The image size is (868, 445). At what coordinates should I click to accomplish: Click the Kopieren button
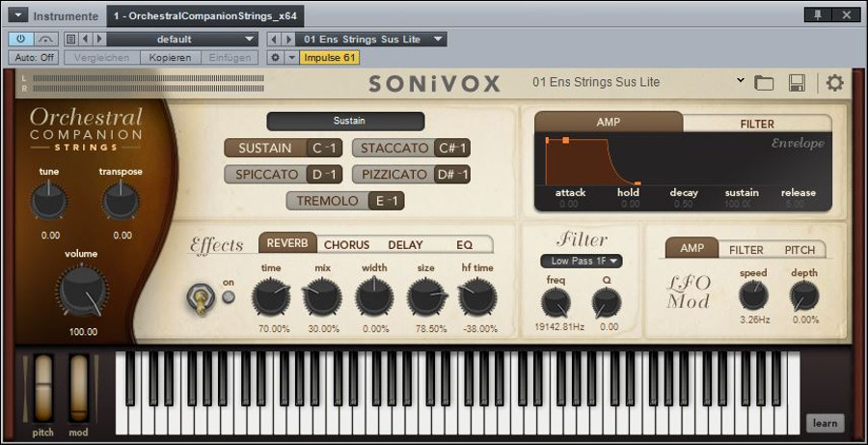[x=170, y=58]
